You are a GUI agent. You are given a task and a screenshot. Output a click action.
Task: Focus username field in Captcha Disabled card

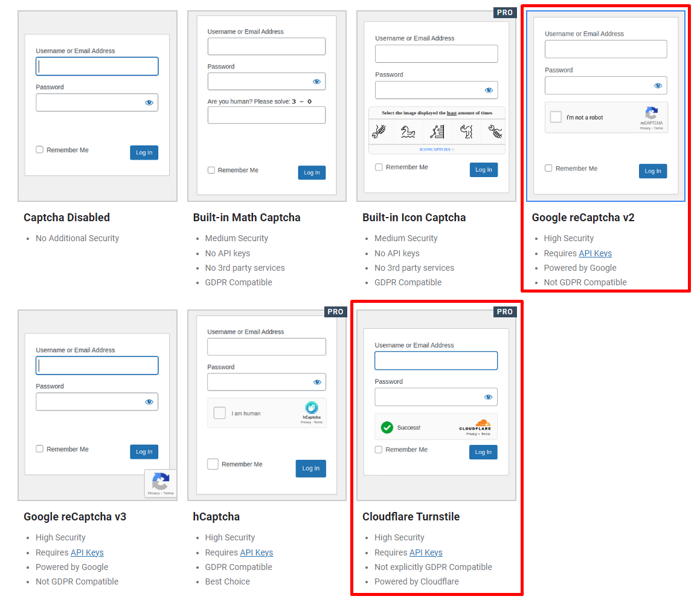click(97, 66)
